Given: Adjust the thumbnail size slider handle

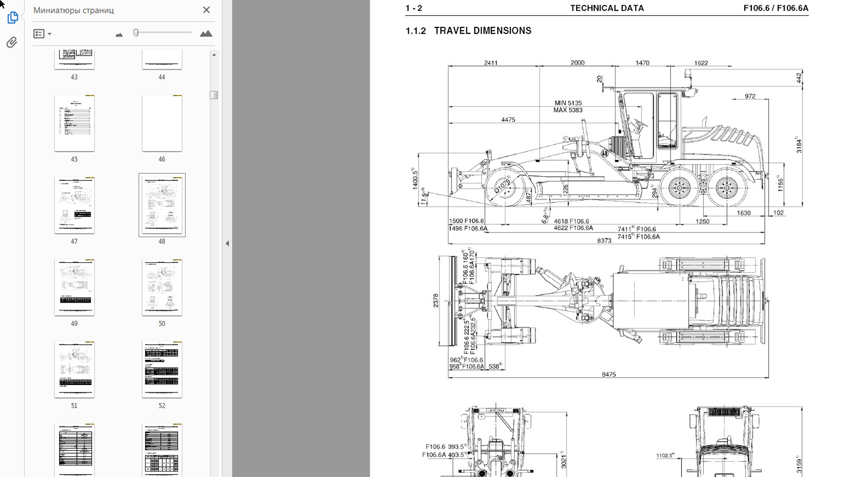Looking at the screenshot, I should coord(136,33).
